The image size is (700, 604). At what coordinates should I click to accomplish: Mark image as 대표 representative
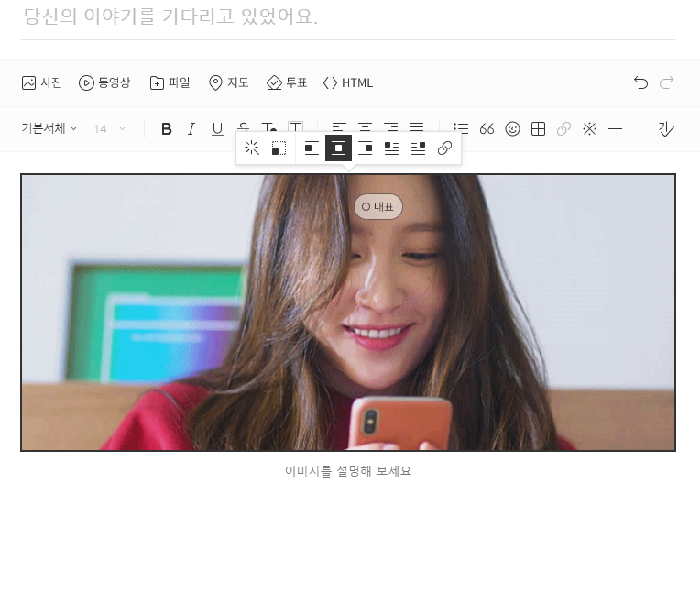(378, 207)
